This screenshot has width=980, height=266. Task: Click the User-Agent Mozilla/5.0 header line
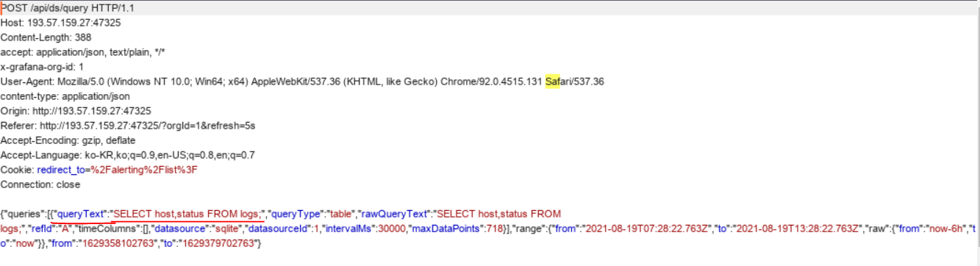[302, 82]
